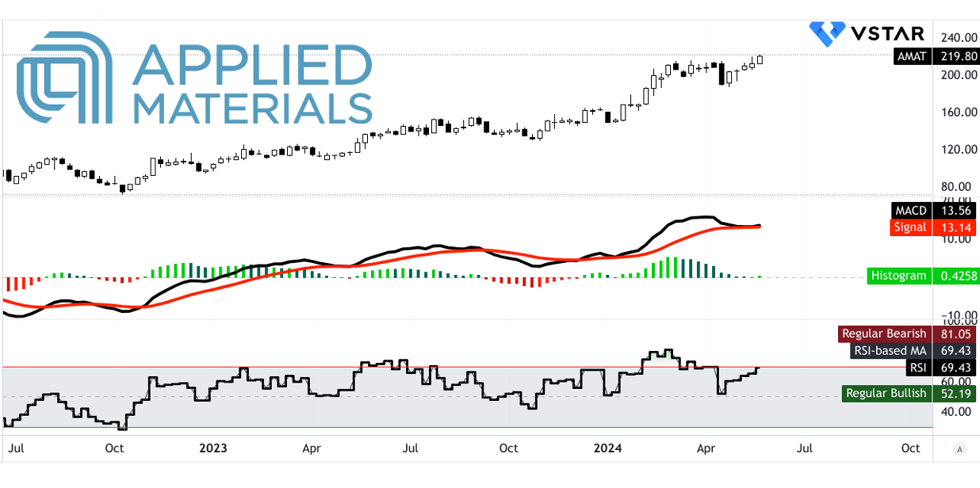The width and height of the screenshot is (980, 488).
Task: Click the Histogram value 0.4258
Action: click(x=958, y=276)
